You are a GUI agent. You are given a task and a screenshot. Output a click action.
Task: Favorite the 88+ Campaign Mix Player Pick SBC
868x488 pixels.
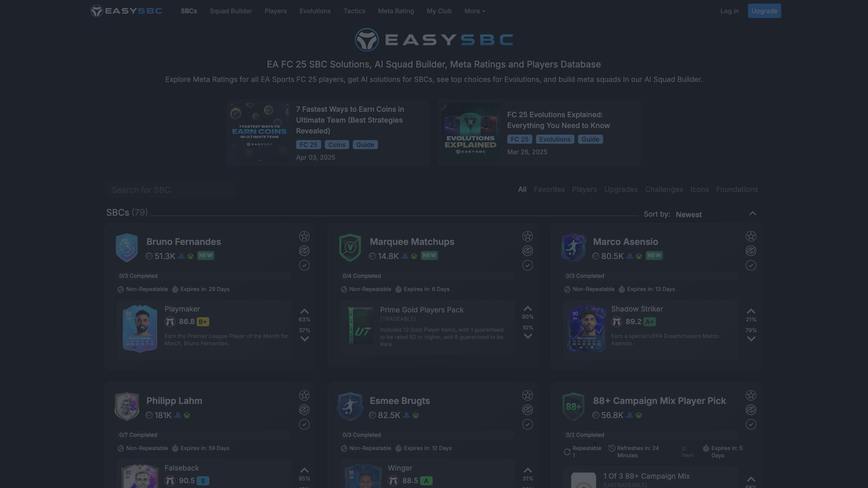(x=751, y=396)
